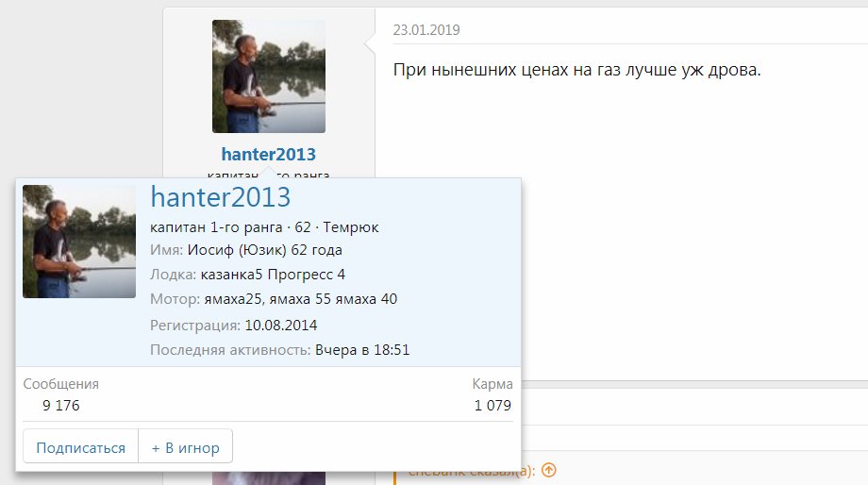Click the post date 23.01.2019
Viewport: 868px width, 485px height.
click(426, 29)
